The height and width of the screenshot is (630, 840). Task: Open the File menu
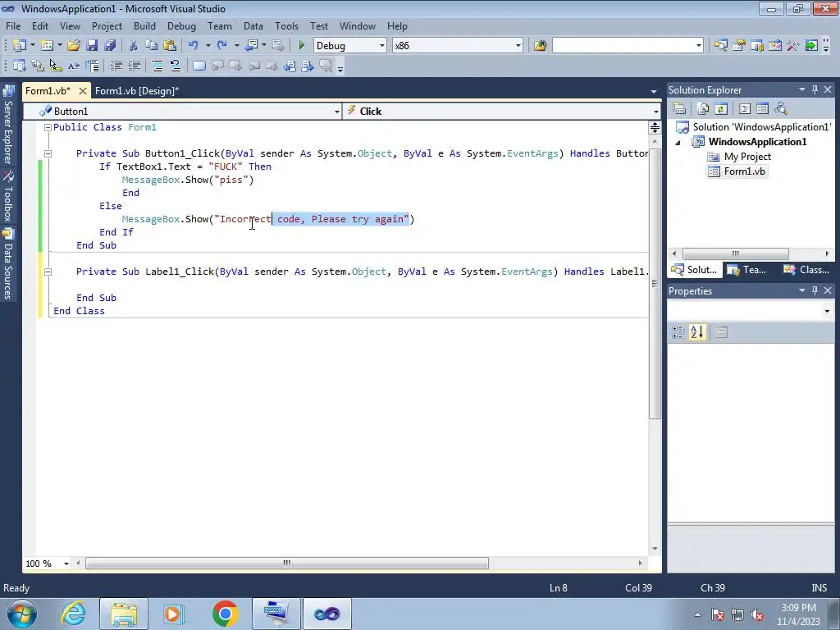coord(13,25)
